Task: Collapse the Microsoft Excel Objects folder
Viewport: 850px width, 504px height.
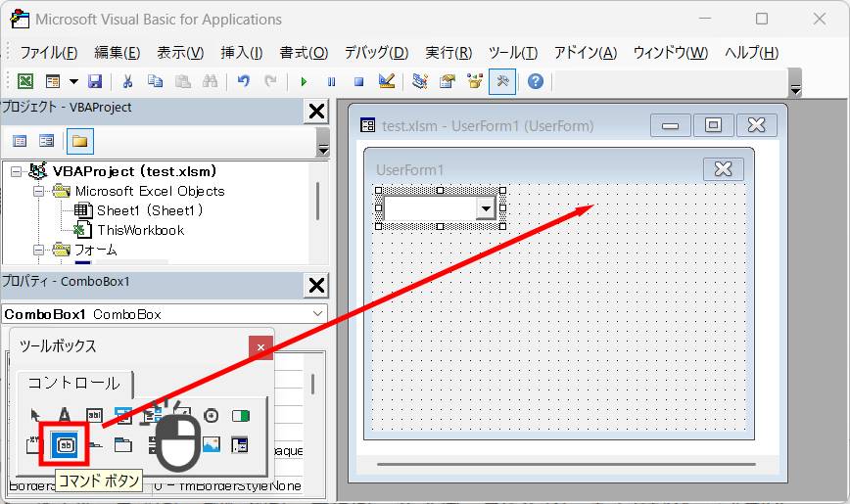Action: click(38, 191)
